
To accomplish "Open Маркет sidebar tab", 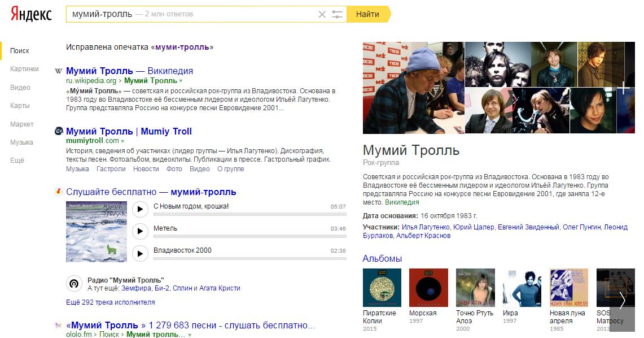I will coord(22,124).
